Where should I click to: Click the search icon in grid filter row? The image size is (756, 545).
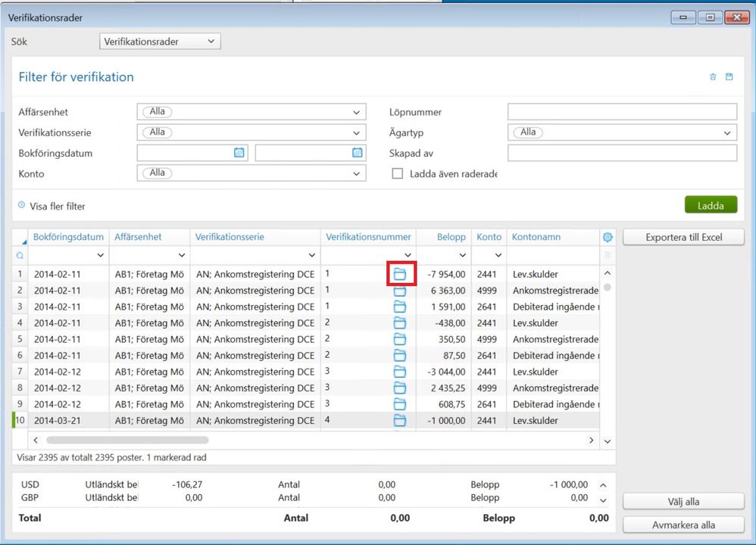(x=20, y=256)
